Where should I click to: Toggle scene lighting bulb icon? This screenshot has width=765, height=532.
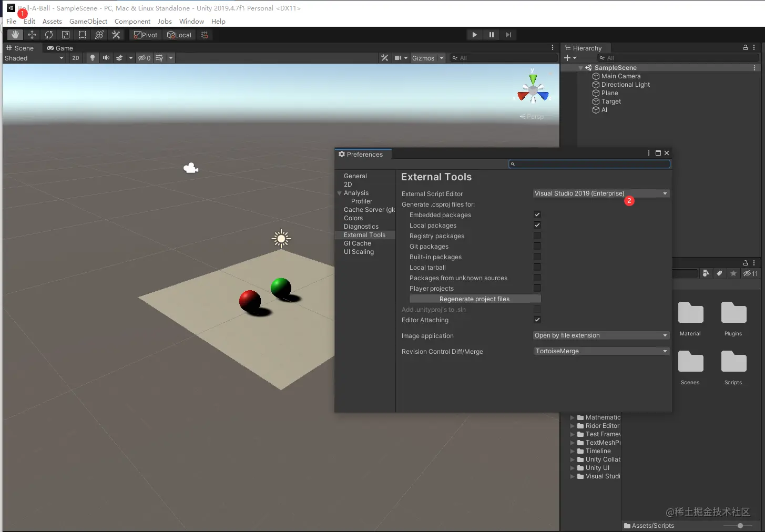[93, 58]
